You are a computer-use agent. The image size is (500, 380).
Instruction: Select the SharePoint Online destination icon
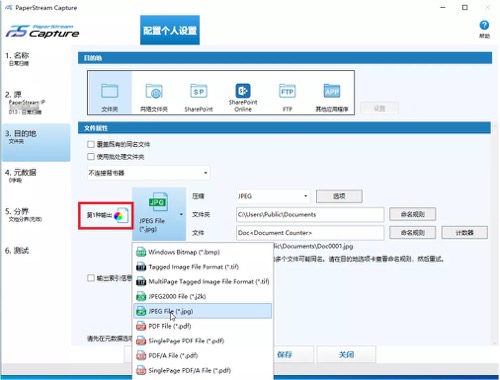(x=243, y=91)
